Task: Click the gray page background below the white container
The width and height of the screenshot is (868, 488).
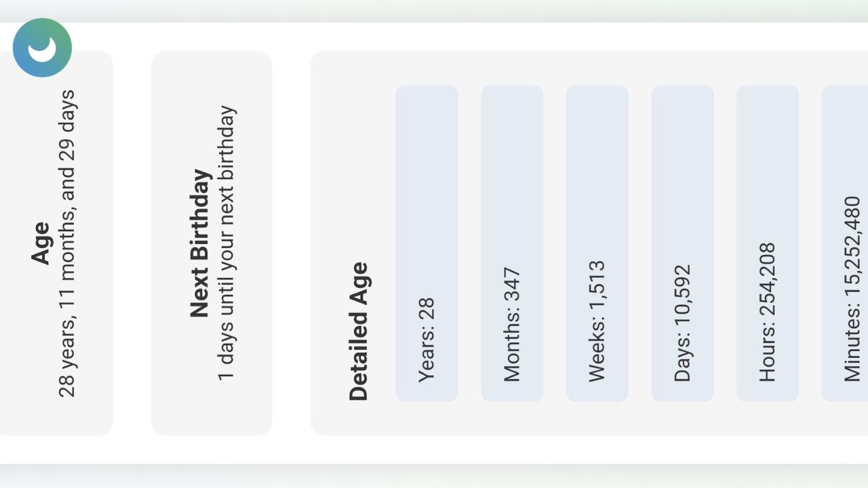Action: [x=434, y=479]
